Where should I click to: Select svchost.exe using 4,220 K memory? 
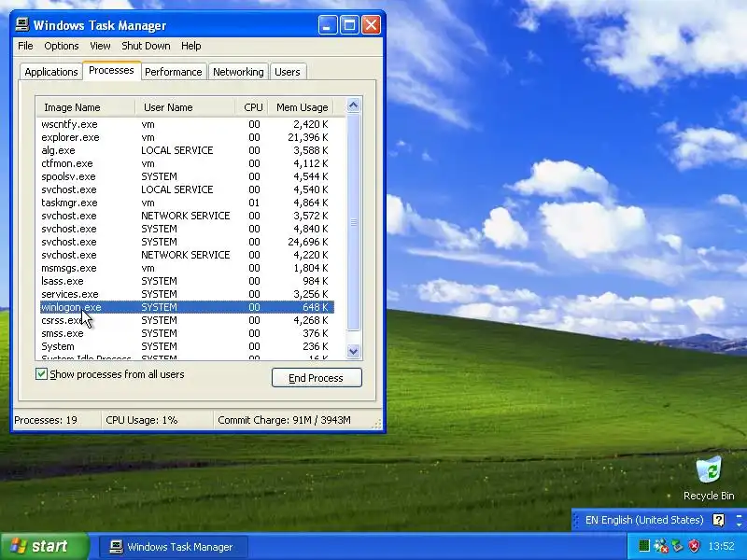tap(188, 255)
